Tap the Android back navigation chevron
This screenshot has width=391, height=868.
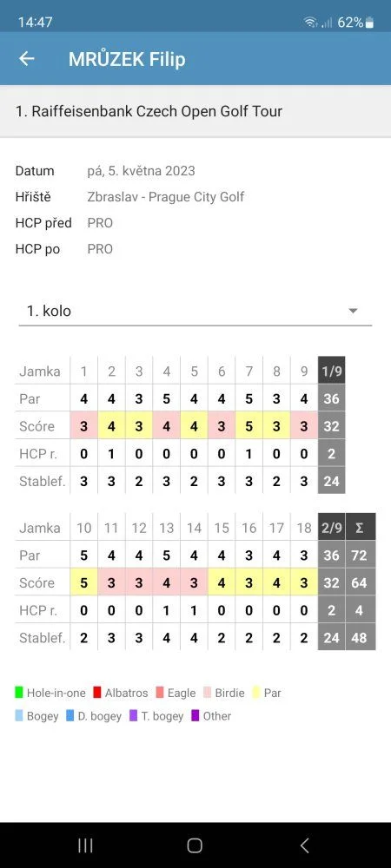(304, 845)
